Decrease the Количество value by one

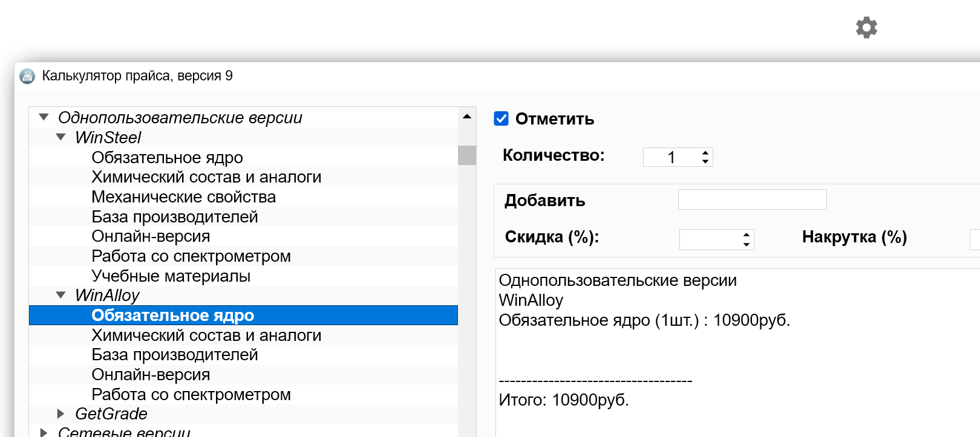tap(705, 161)
